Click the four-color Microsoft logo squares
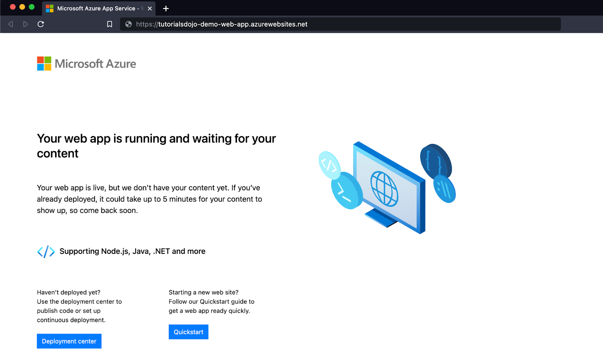603x364 pixels. tap(44, 64)
